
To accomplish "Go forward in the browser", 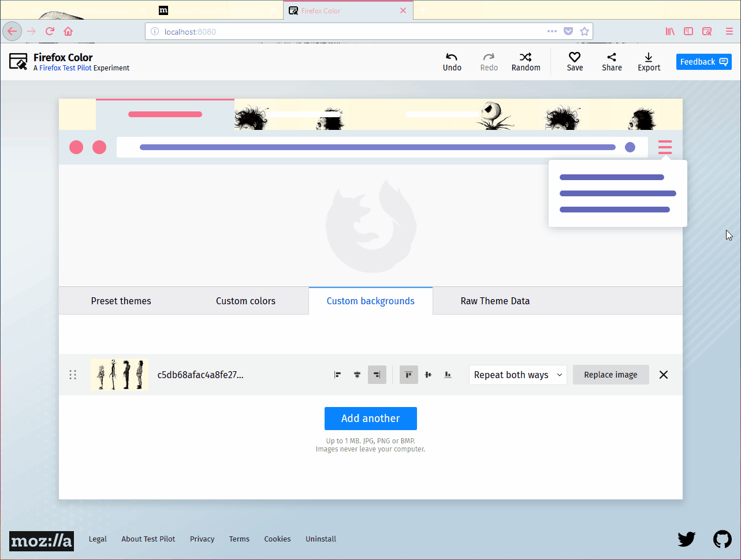I will click(x=31, y=31).
